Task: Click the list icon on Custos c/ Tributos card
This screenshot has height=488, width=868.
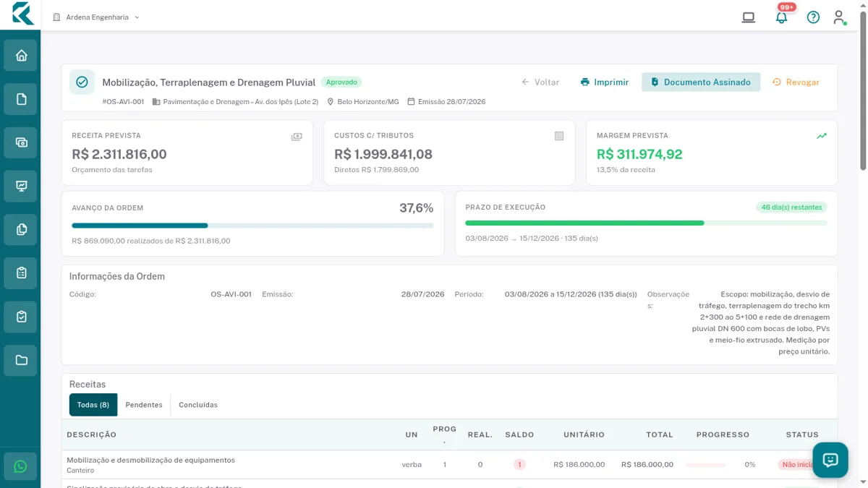Action: pos(559,136)
